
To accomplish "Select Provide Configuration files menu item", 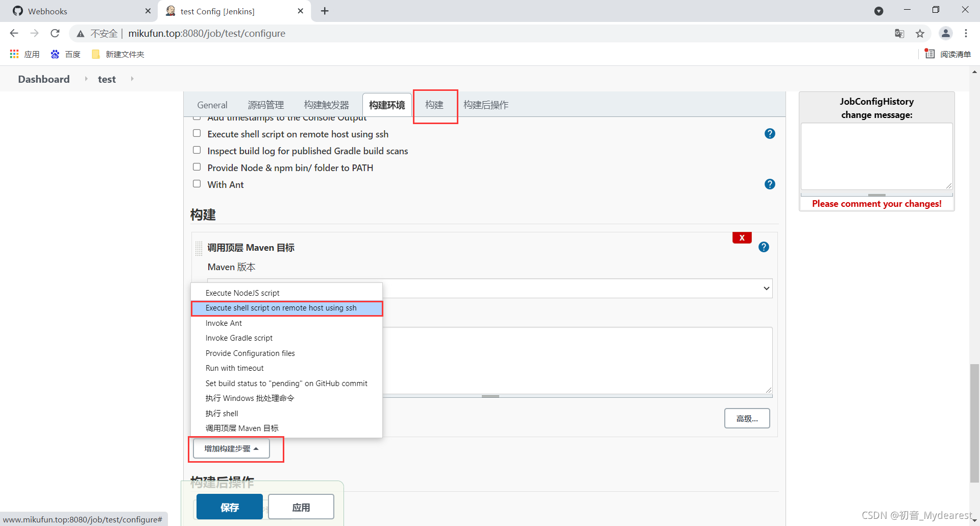I will [x=286, y=353].
